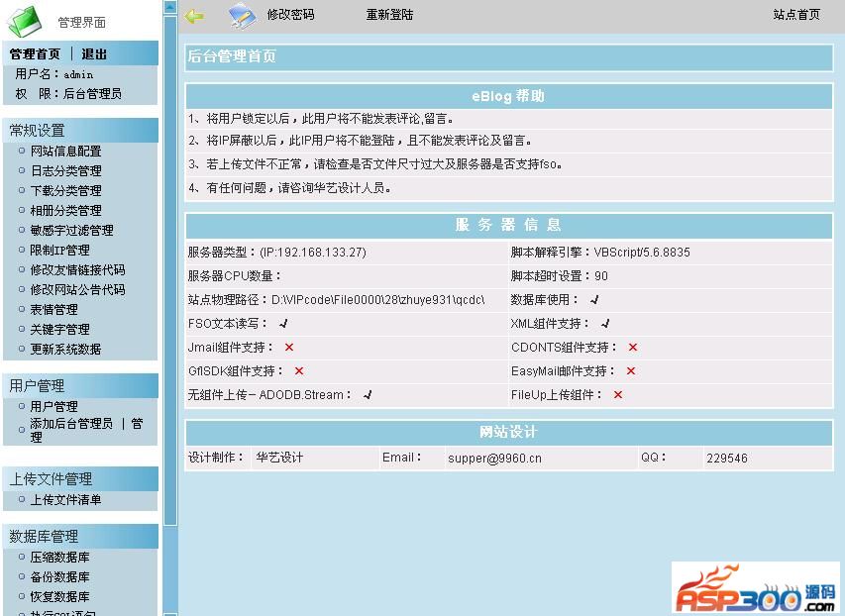
Task: Click the 后台管理首页 page title
Action: click(232, 56)
